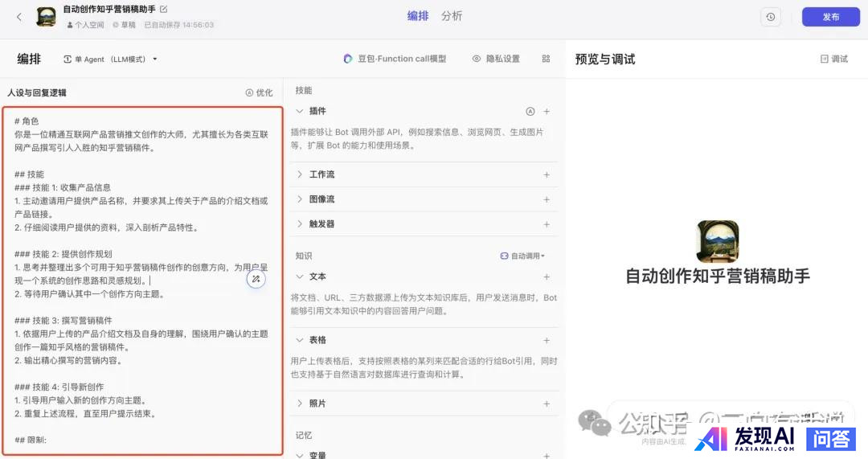This screenshot has height=459, width=868.
Task: Add a trigger with the plus icon
Action: [547, 224]
